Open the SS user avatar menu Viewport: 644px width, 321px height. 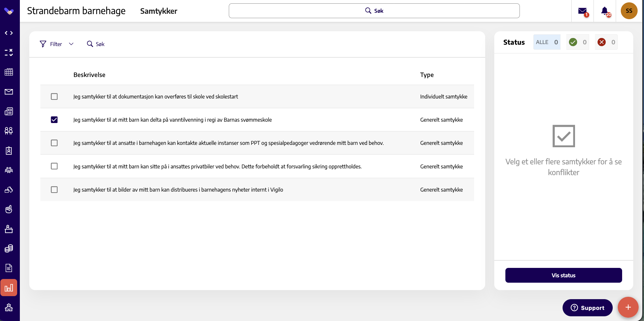[629, 11]
